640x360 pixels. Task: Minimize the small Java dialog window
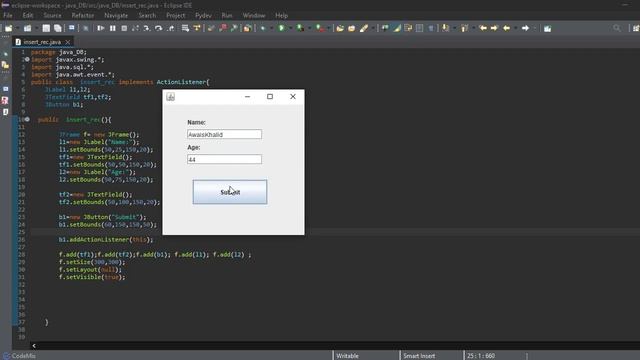[x=247, y=97]
